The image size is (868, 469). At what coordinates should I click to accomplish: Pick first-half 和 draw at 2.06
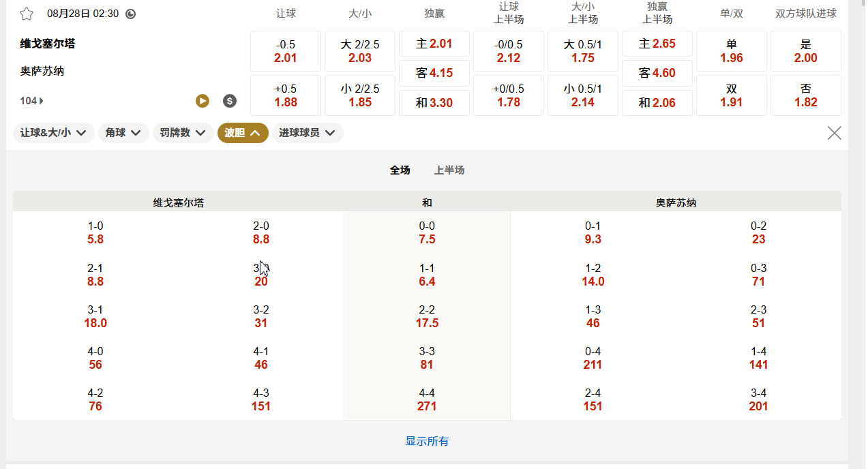(657, 103)
